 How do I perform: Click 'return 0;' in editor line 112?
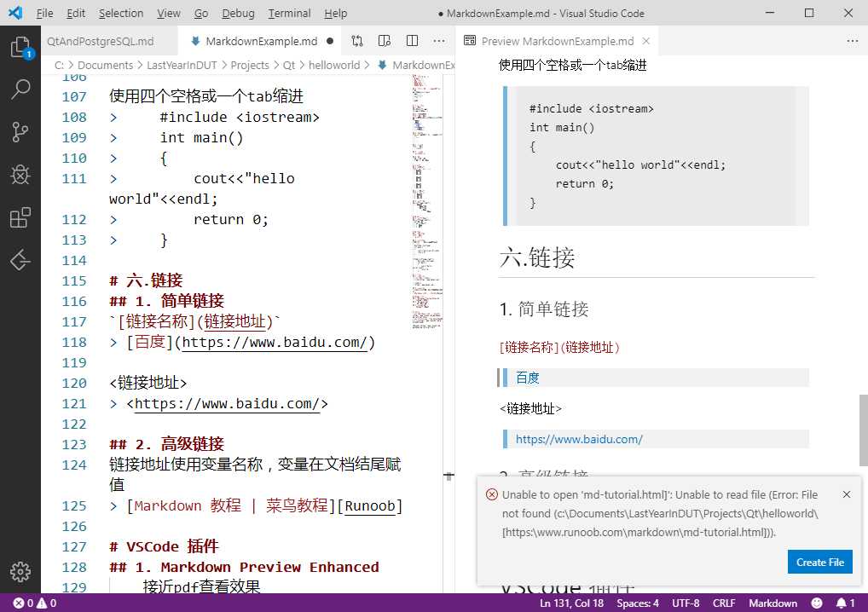pyautogui.click(x=231, y=220)
